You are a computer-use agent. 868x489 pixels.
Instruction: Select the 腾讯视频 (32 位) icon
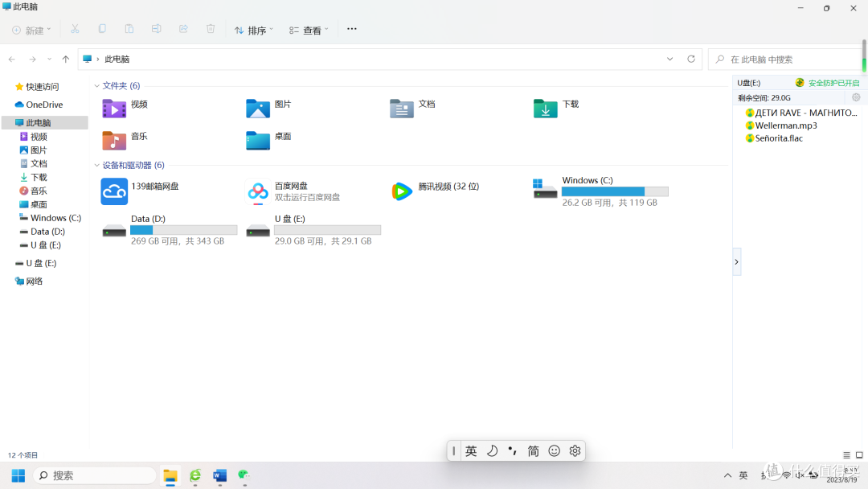click(x=402, y=191)
